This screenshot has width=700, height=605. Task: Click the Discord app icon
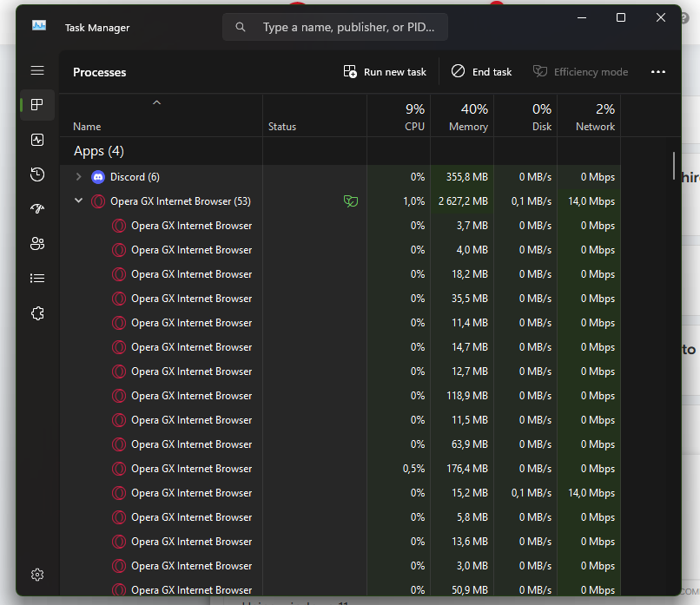click(98, 177)
